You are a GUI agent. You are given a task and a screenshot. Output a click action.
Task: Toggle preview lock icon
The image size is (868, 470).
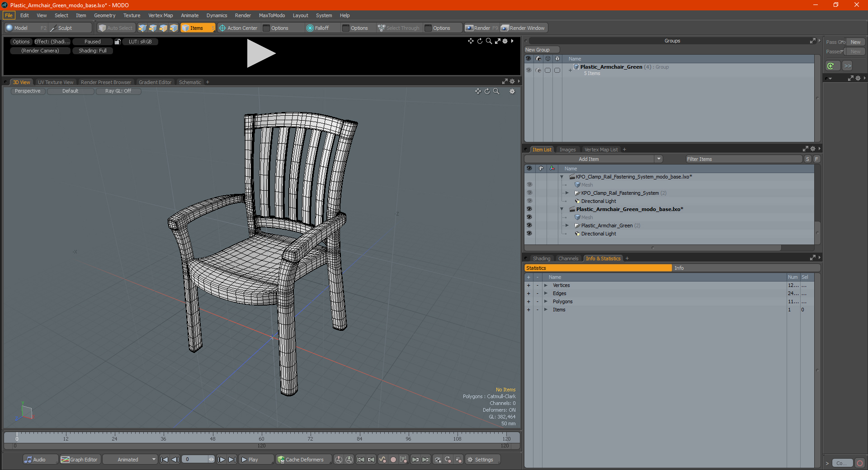pyautogui.click(x=118, y=42)
